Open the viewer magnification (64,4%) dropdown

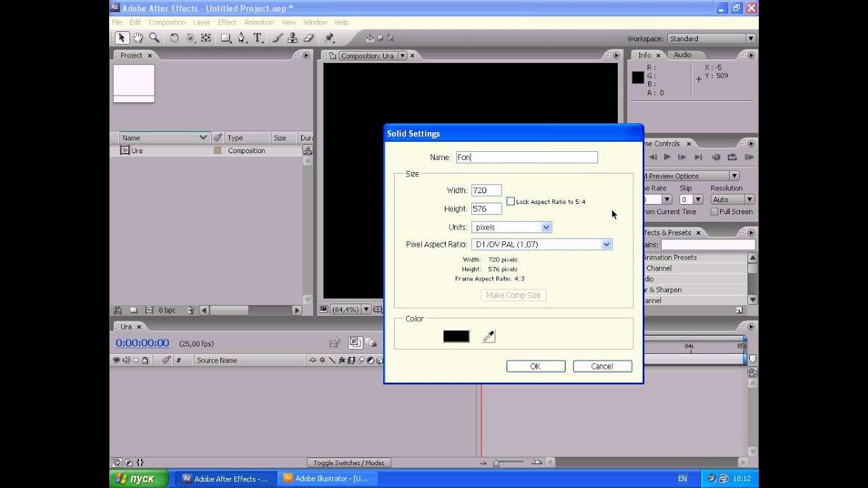point(351,309)
